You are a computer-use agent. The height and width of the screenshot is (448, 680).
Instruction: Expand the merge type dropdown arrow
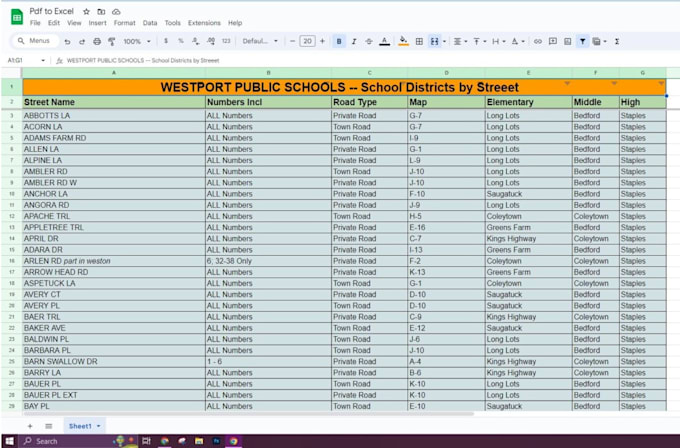pyautogui.click(x=444, y=42)
